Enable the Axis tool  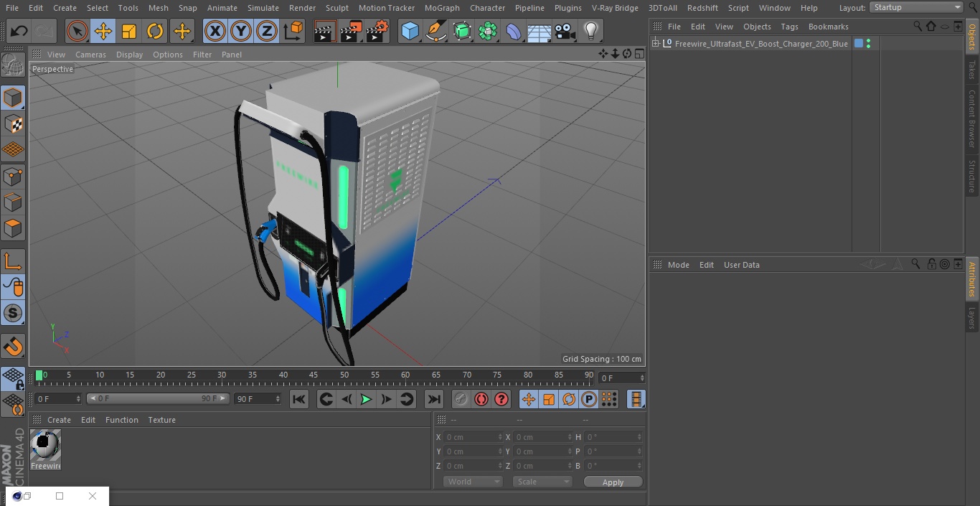13,261
